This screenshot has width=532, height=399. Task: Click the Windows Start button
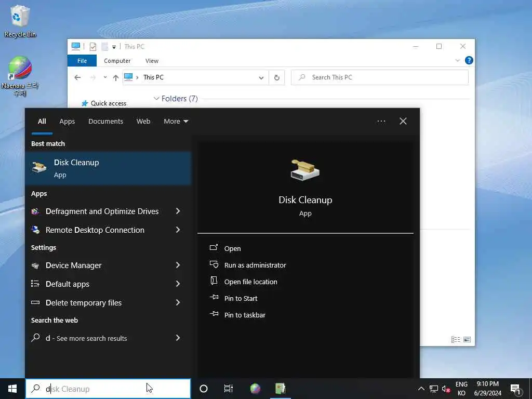click(x=12, y=389)
